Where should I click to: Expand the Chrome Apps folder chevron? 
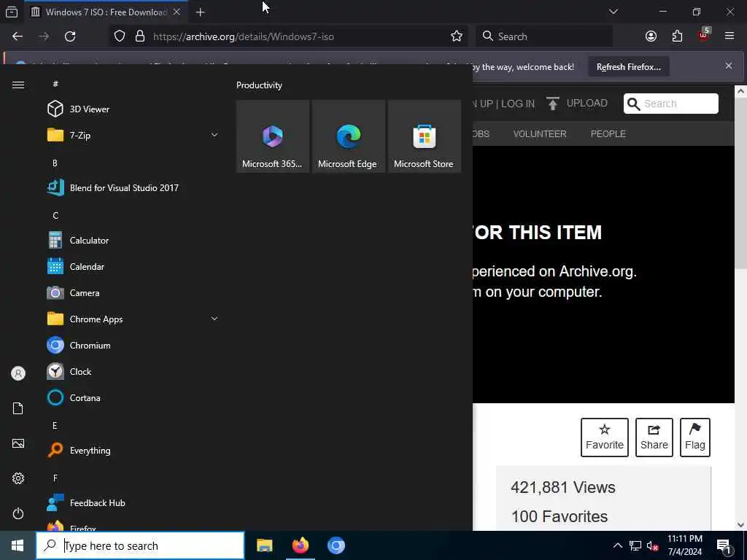214,319
